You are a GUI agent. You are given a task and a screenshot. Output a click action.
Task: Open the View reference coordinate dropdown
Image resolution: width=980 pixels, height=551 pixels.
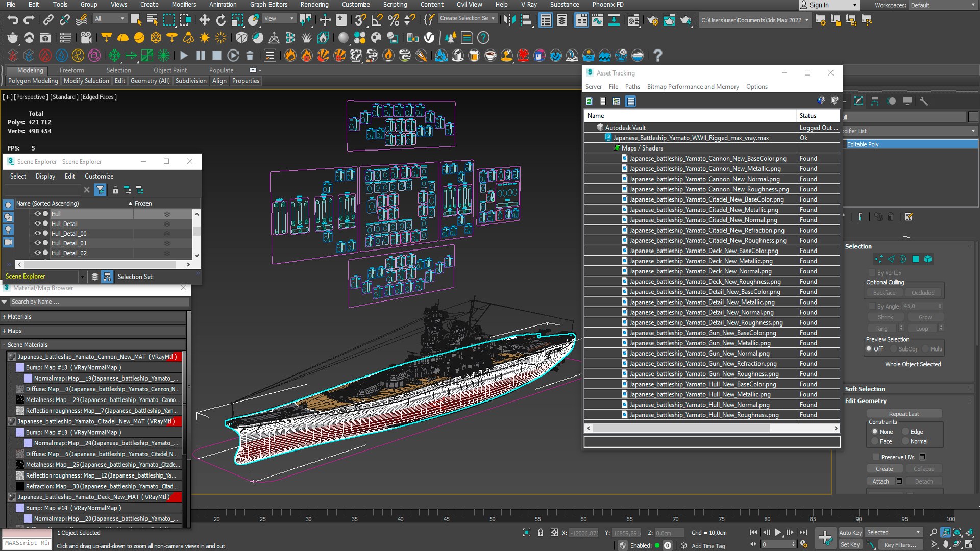point(279,19)
